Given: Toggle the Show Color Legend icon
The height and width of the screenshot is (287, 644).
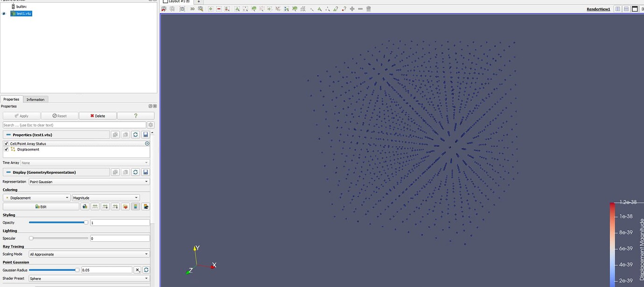Looking at the screenshot, I should pyautogui.click(x=135, y=206).
